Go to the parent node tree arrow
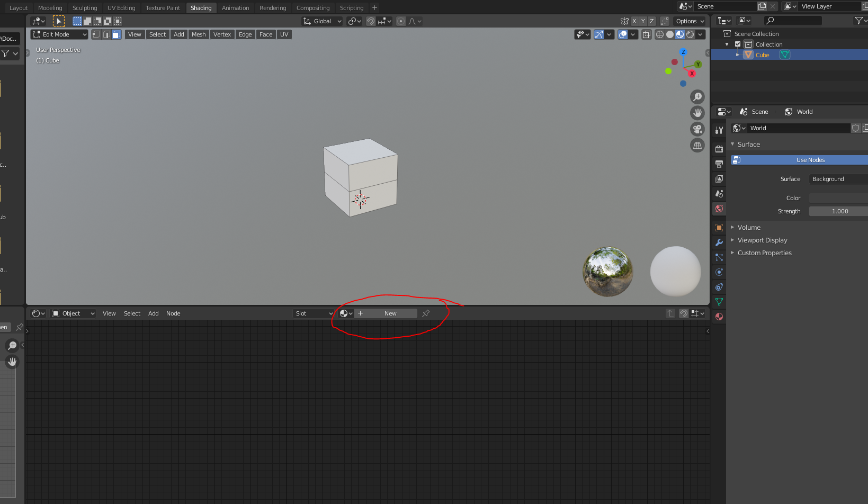The image size is (868, 504). [x=670, y=313]
